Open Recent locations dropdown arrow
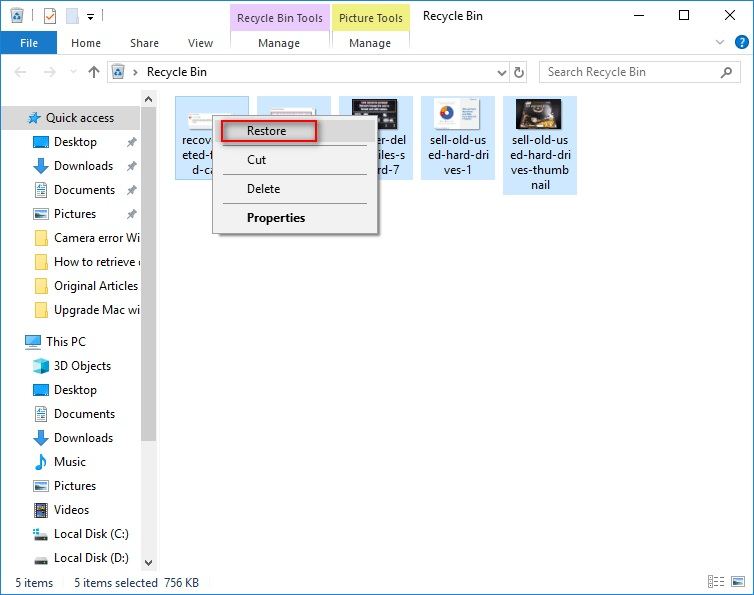The height and width of the screenshot is (595, 754). pyautogui.click(x=73, y=72)
